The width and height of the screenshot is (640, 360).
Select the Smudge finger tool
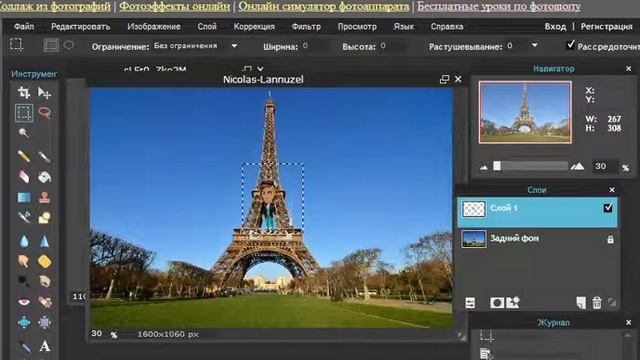pyautogui.click(x=24, y=261)
